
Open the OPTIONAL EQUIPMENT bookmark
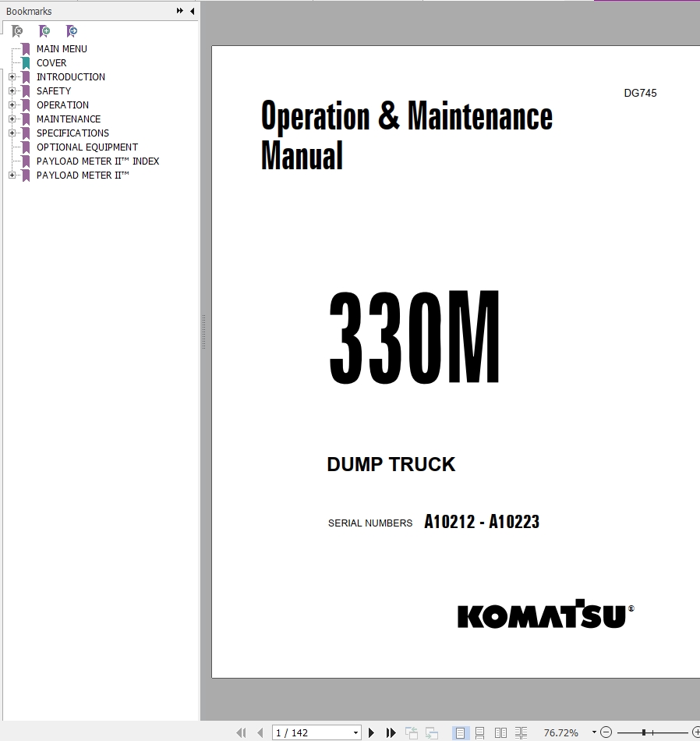click(87, 147)
